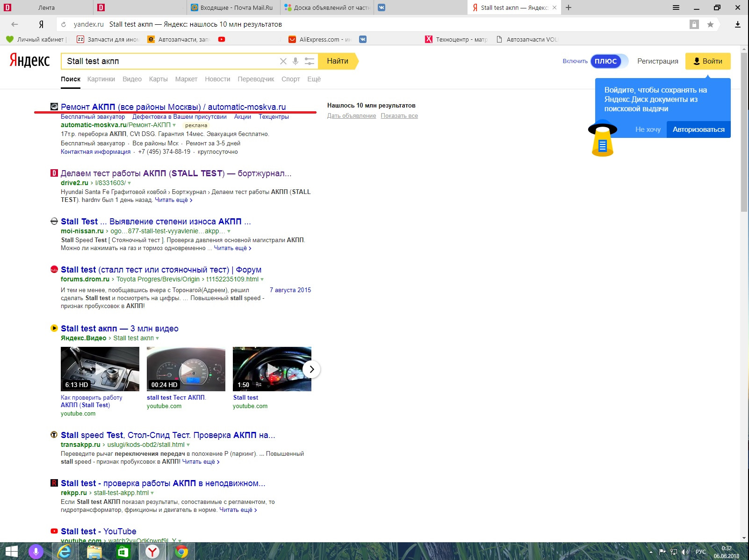Screen dimensions: 749x560
Task: Go back with the browser back arrow
Action: pyautogui.click(x=14, y=24)
